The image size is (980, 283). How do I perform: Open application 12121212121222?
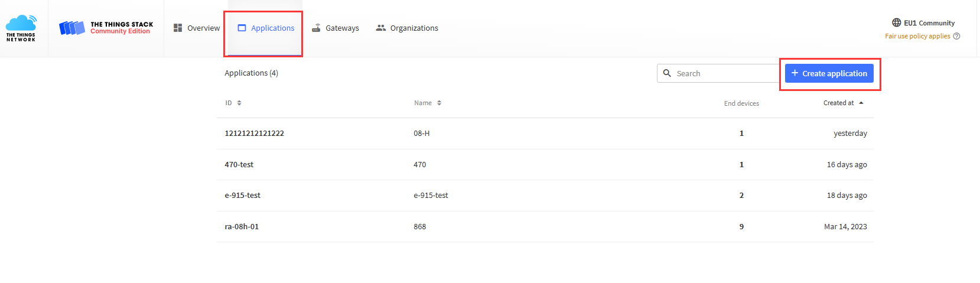[254, 134]
